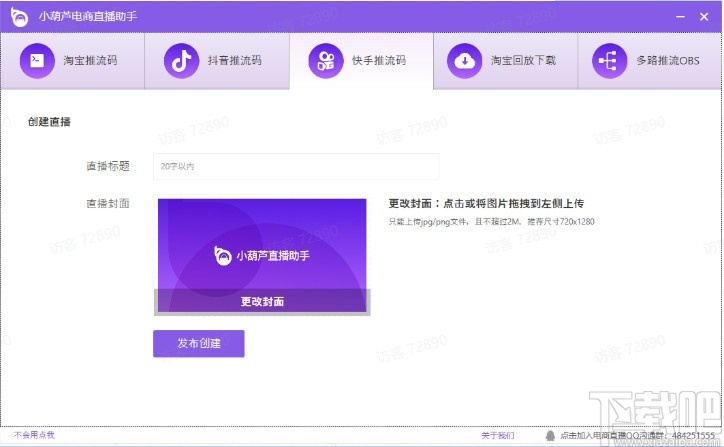Click the 更改封面 upload instruction text
The image size is (724, 447).
click(x=486, y=204)
